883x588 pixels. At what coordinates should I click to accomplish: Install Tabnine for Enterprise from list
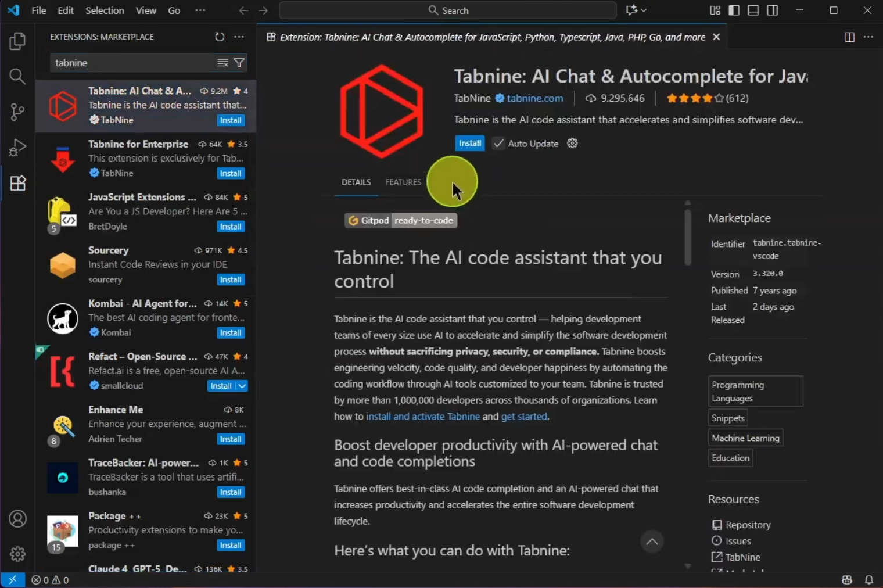(231, 173)
